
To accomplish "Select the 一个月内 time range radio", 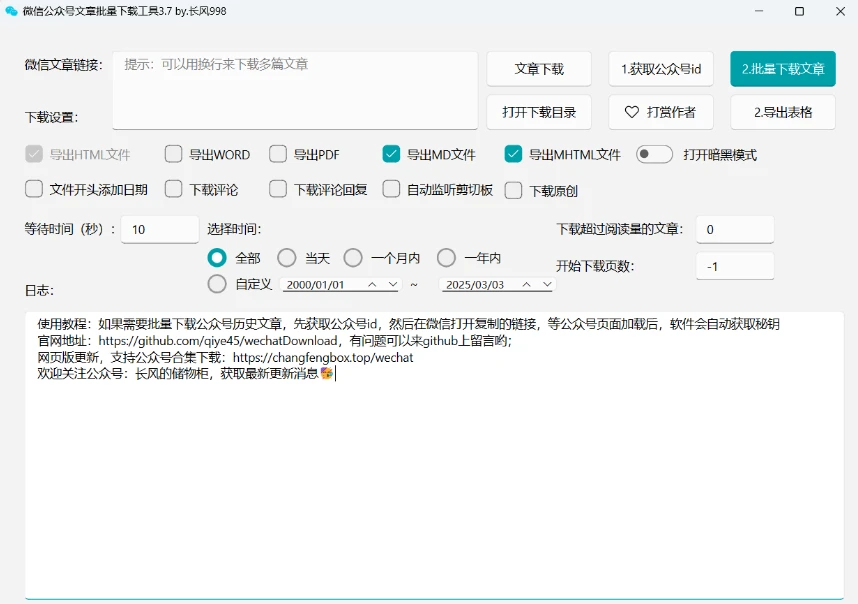I will [x=353, y=258].
